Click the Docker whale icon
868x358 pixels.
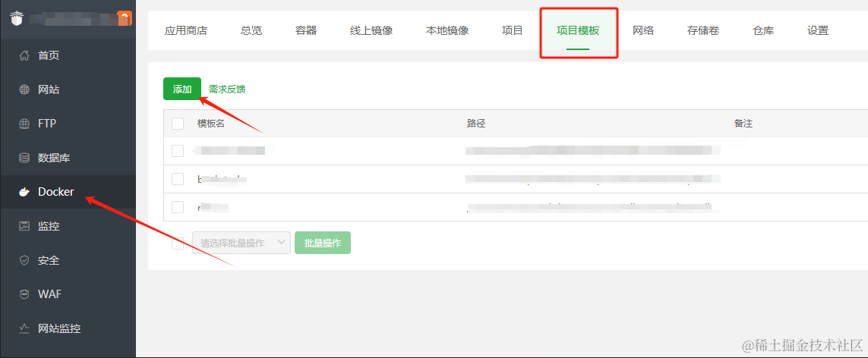click(x=24, y=192)
